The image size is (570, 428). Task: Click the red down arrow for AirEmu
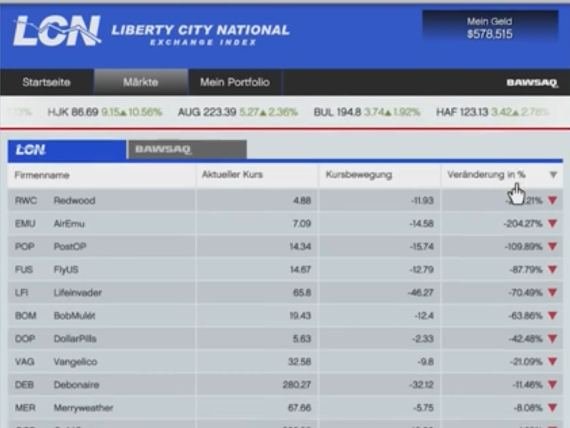(553, 223)
